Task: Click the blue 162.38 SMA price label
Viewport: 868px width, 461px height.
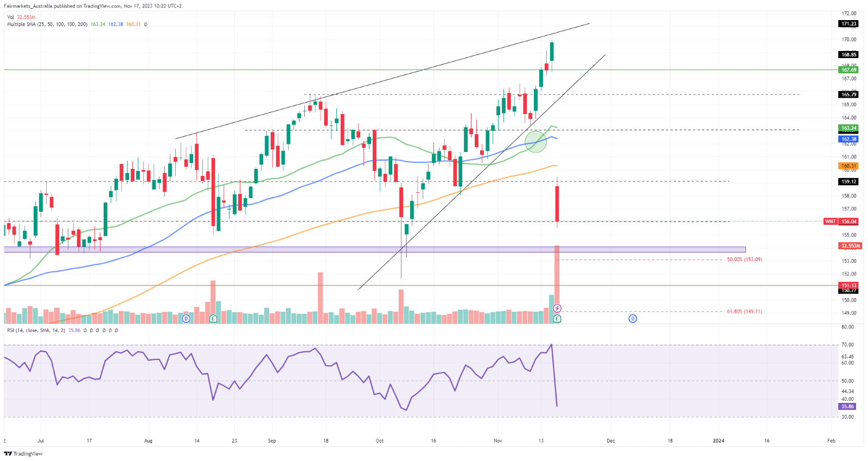Action: (848, 139)
